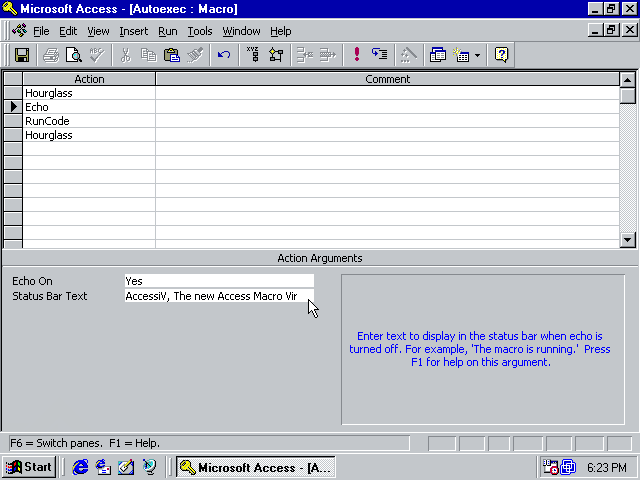This screenshot has width=640, height=480.
Task: Open the Run menu
Action: pyautogui.click(x=168, y=31)
